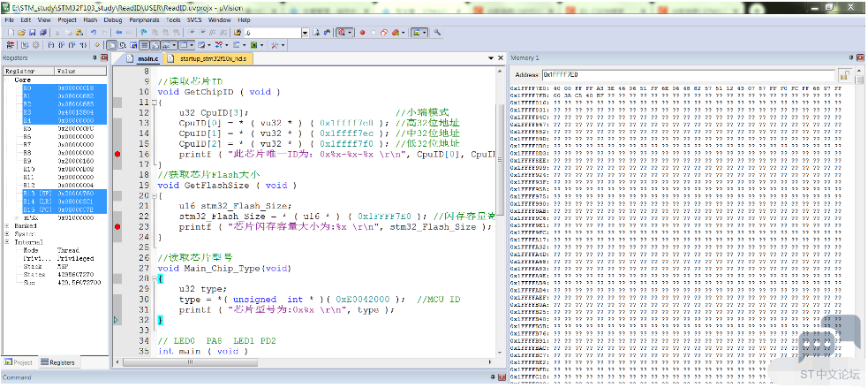Toggle the Command window icon

pyautogui.click(x=112, y=45)
